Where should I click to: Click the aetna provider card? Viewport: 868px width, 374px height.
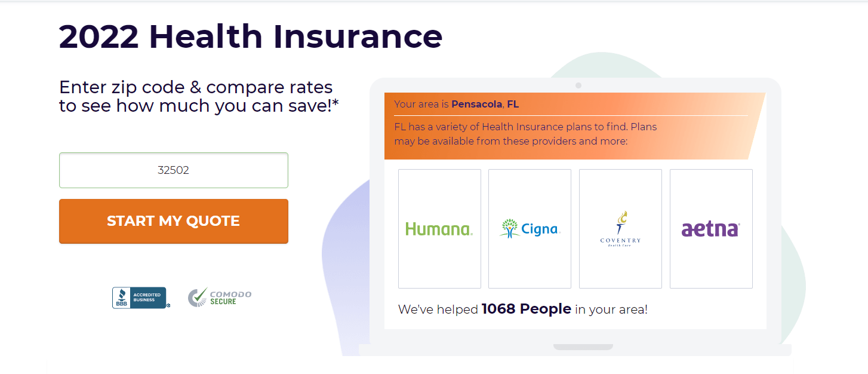(710, 229)
